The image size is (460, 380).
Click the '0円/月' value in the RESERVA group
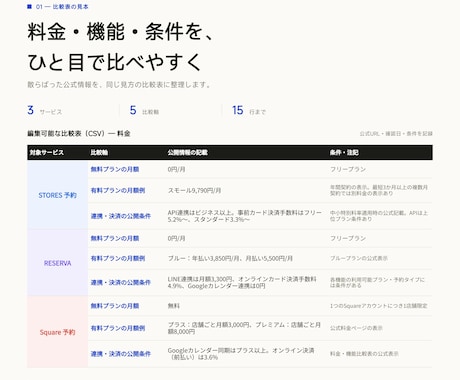click(176, 238)
